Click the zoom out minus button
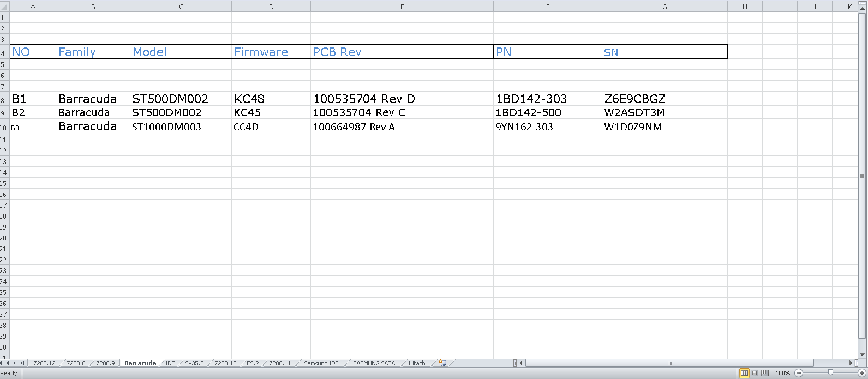The width and height of the screenshot is (868, 379). click(x=799, y=373)
